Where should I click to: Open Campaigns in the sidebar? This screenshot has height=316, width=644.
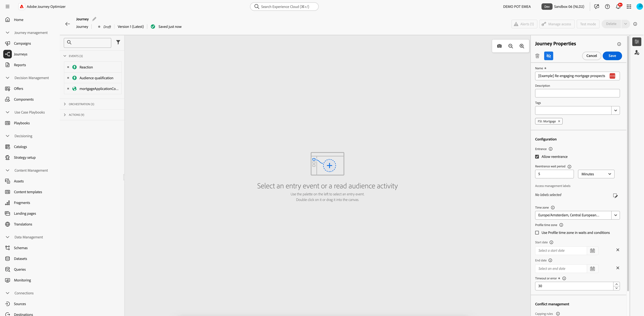(x=22, y=43)
